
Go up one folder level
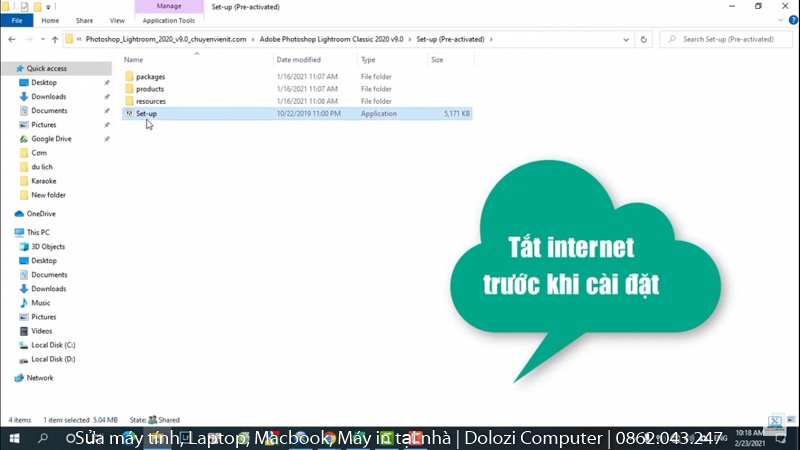click(x=55, y=39)
